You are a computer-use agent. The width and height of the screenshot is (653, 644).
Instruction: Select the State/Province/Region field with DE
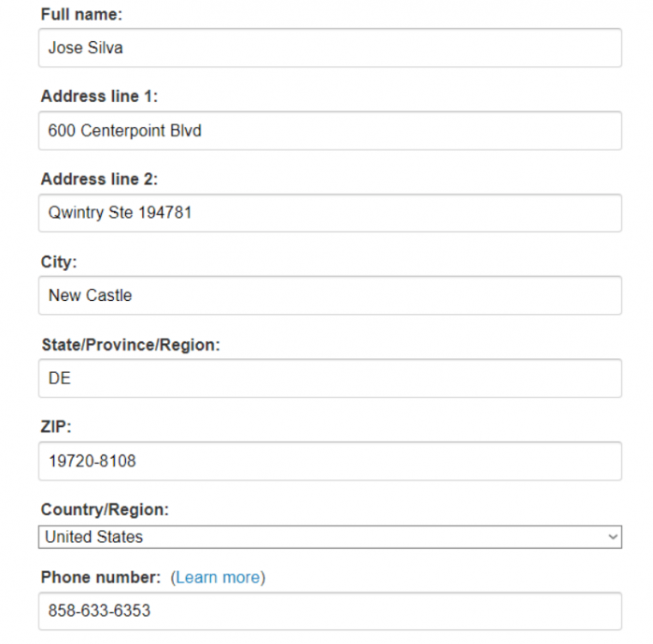click(330, 379)
